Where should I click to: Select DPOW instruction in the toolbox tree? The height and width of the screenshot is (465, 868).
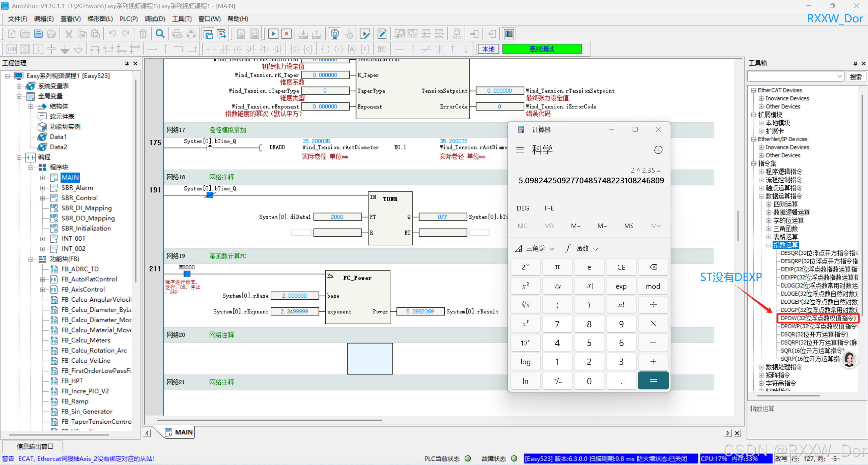(817, 318)
